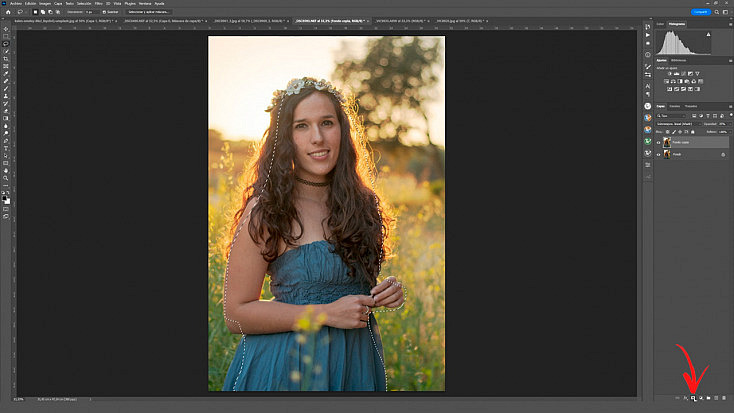Open the Archivo menu
The width and height of the screenshot is (734, 413).
(16, 3)
